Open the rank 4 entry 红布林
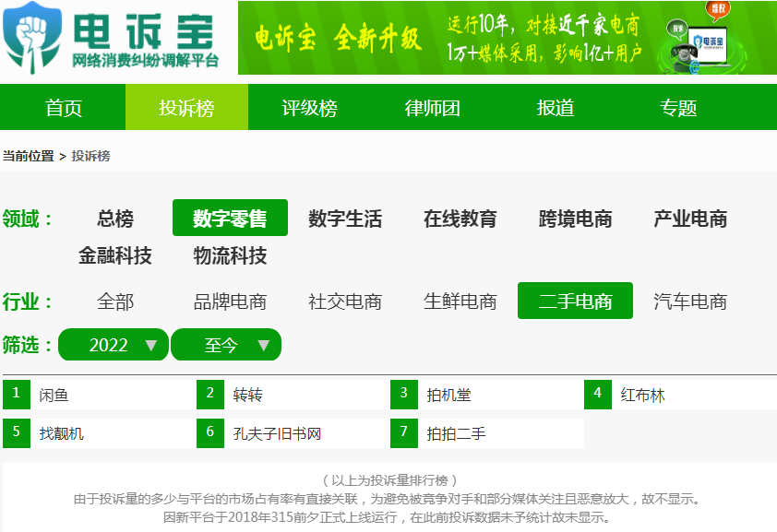The image size is (777, 532). 681,395
